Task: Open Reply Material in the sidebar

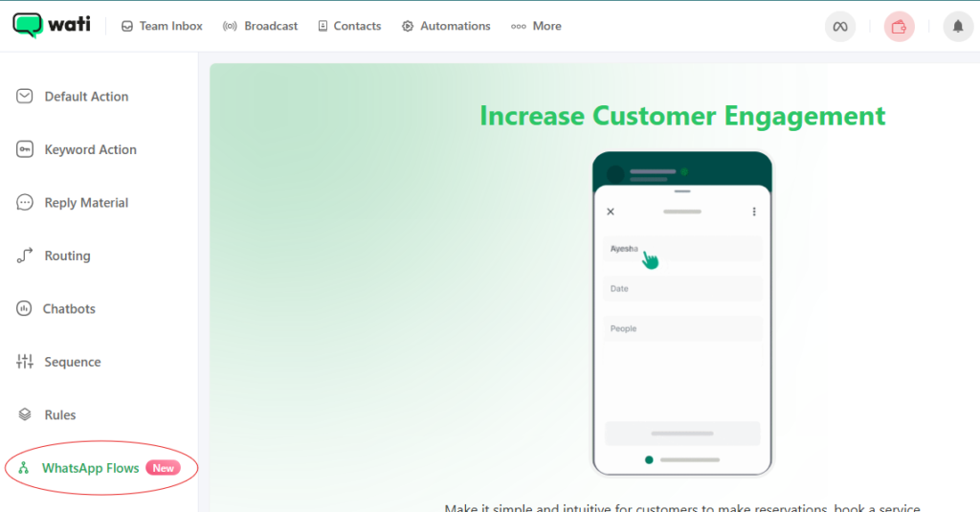Action: tap(73, 203)
